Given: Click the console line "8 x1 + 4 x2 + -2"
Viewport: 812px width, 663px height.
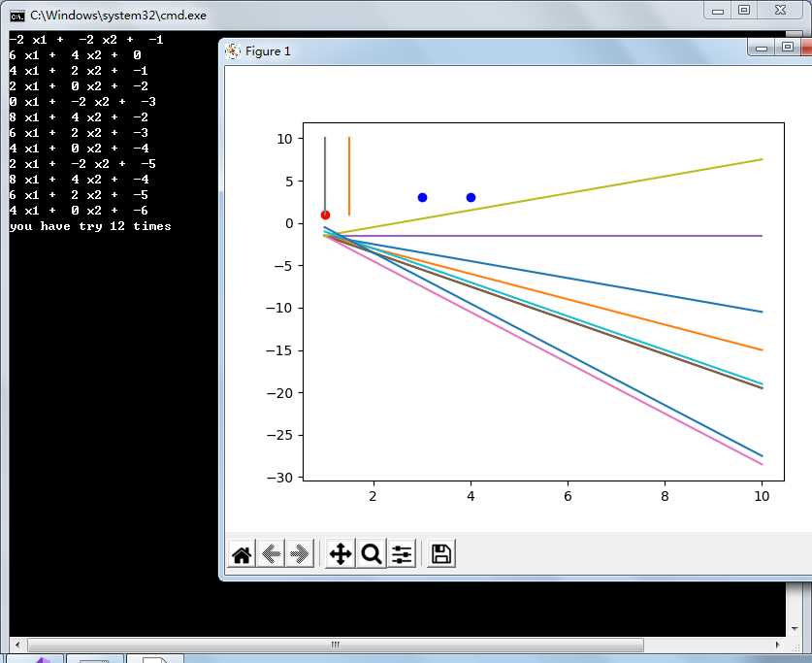Looking at the screenshot, I should tap(79, 117).
